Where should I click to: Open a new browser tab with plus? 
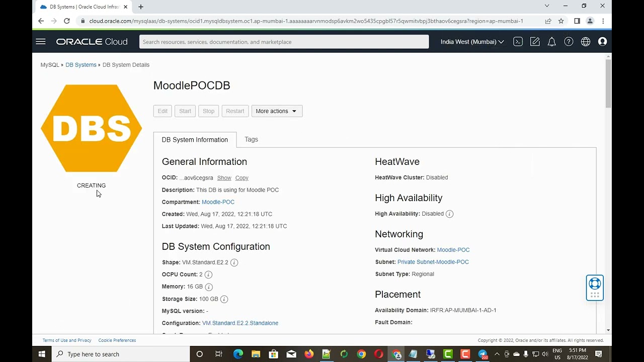(141, 7)
